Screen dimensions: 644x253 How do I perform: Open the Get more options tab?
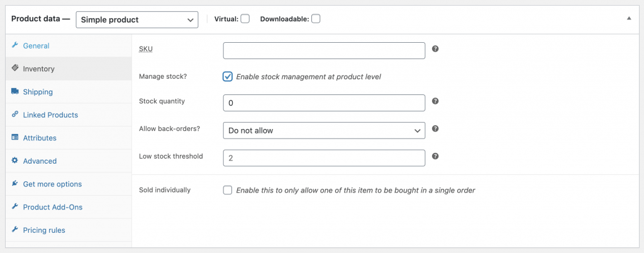click(69, 184)
